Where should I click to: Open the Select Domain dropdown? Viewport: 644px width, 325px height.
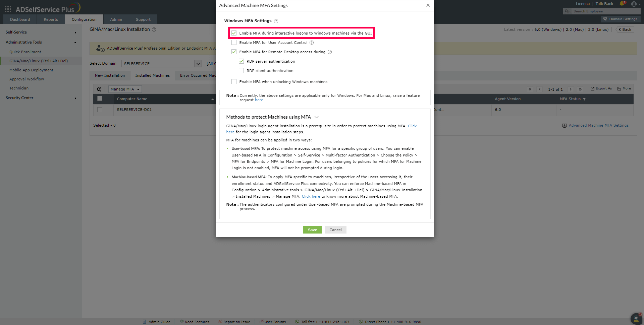tap(161, 64)
